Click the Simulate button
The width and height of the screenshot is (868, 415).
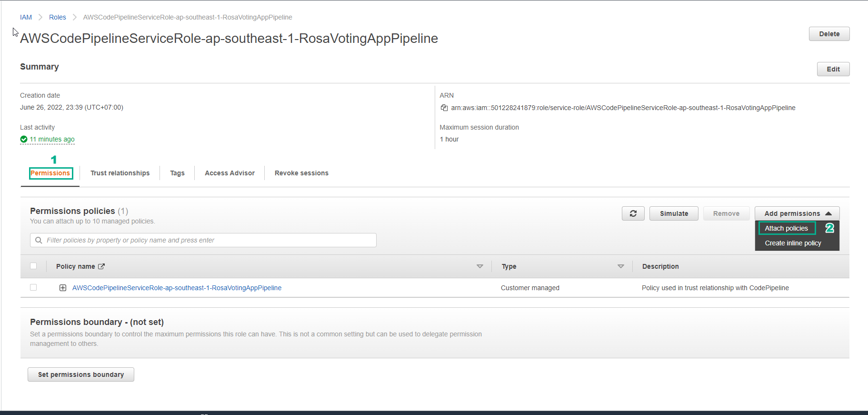(x=674, y=213)
